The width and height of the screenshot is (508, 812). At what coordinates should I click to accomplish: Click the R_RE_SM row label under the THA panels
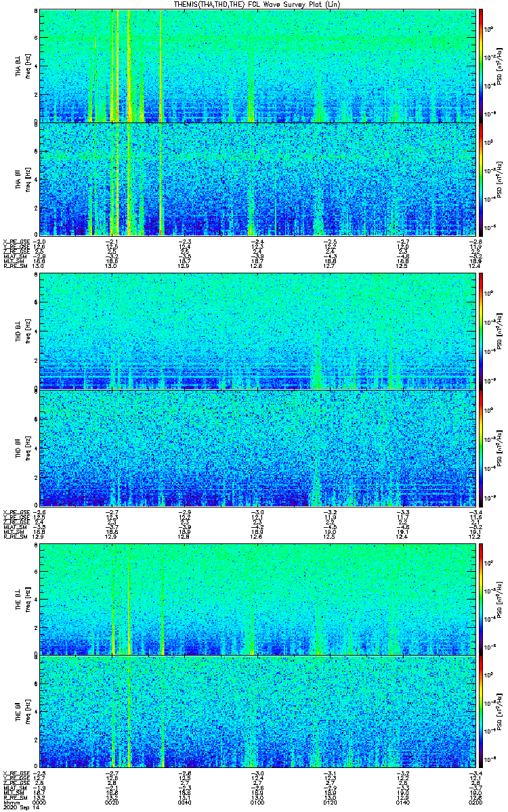pos(14,266)
